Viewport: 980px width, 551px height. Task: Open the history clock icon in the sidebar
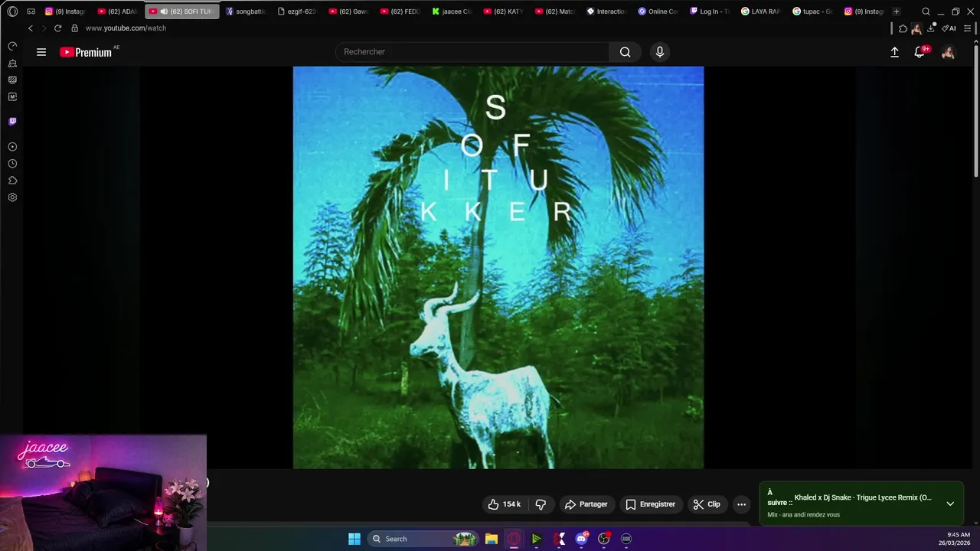click(x=12, y=163)
